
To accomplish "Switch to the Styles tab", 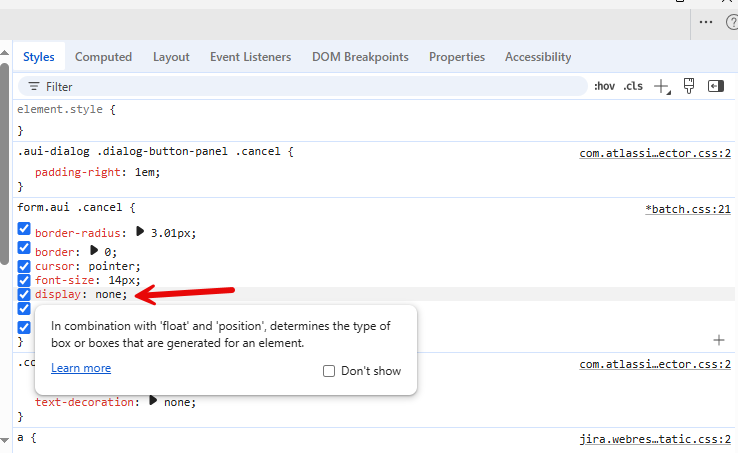I will click(39, 57).
